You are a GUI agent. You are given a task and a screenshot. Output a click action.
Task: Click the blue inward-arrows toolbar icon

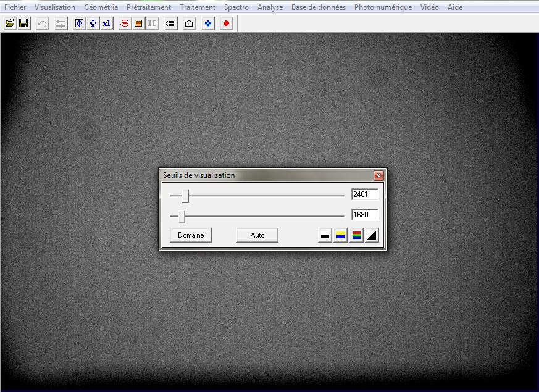(x=93, y=23)
